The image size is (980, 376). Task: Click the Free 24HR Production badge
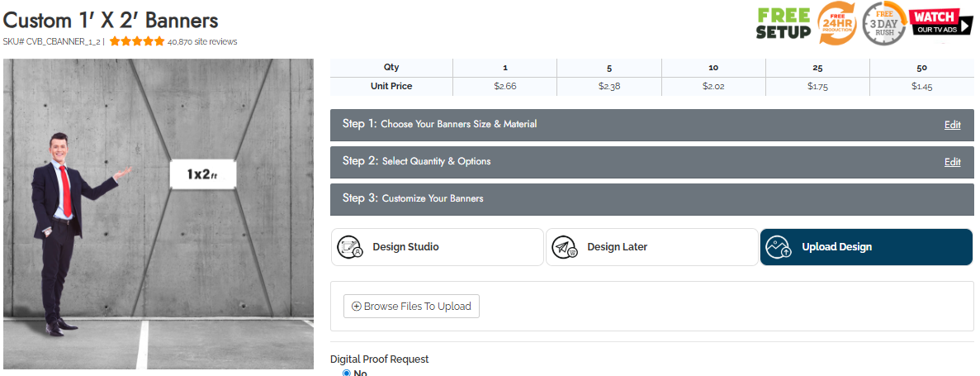[x=837, y=24]
